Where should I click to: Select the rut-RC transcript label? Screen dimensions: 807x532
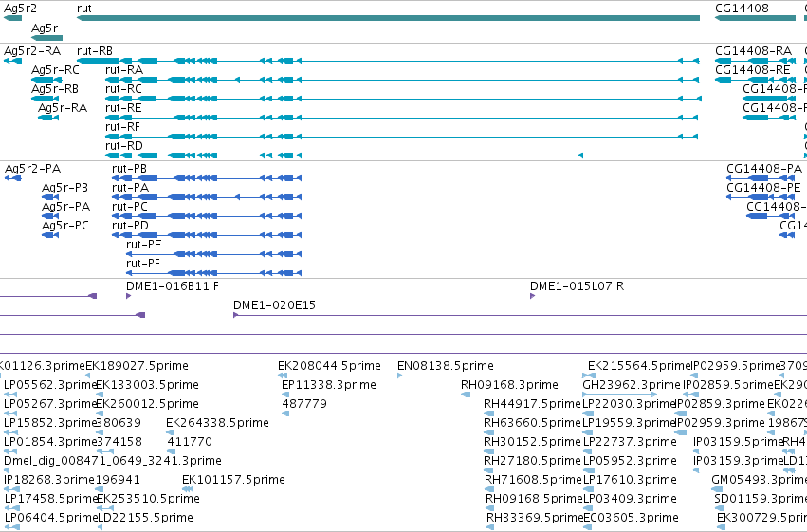123,89
